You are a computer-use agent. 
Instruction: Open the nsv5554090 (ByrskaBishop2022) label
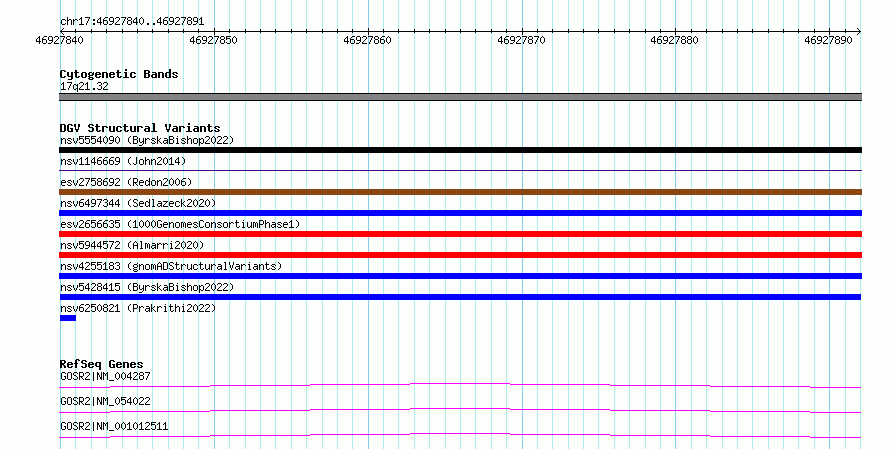pyautogui.click(x=147, y=140)
